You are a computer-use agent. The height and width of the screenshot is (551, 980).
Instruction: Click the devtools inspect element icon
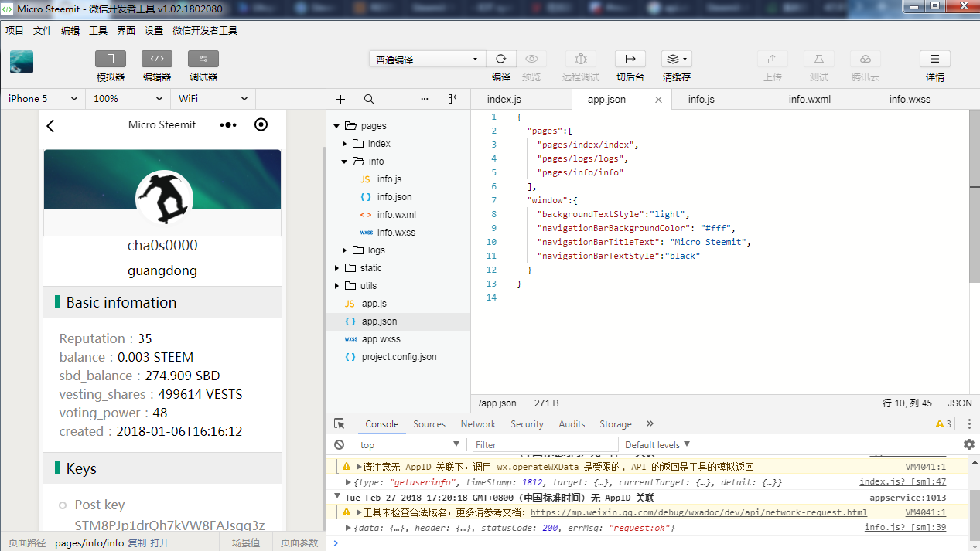(339, 423)
